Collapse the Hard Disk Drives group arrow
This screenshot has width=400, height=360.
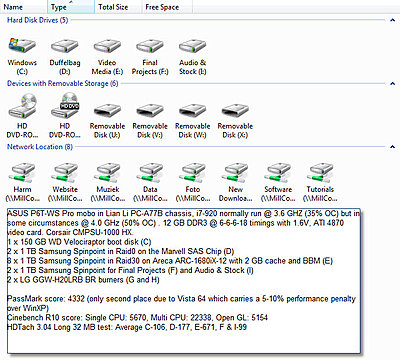(392, 20)
